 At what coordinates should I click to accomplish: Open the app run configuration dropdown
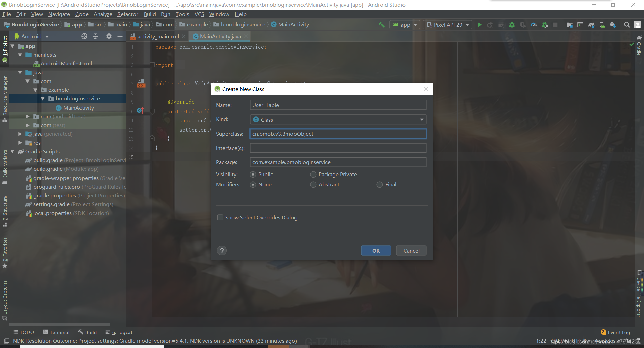(x=405, y=25)
